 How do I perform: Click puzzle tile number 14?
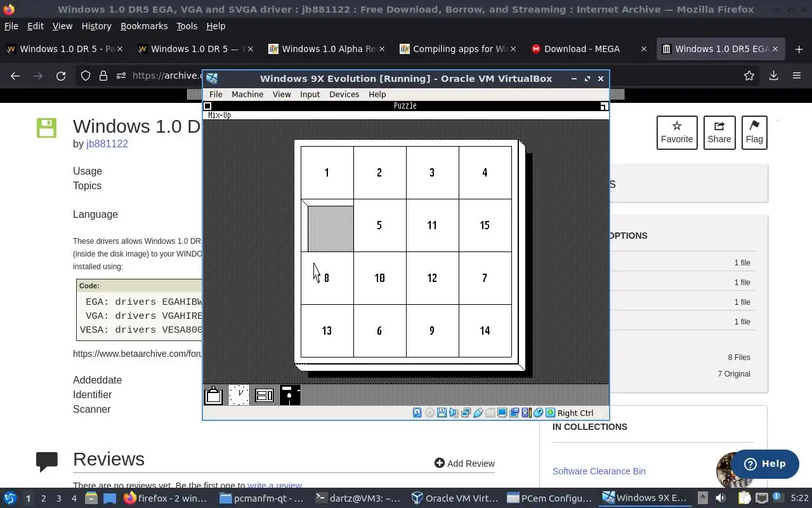(485, 331)
